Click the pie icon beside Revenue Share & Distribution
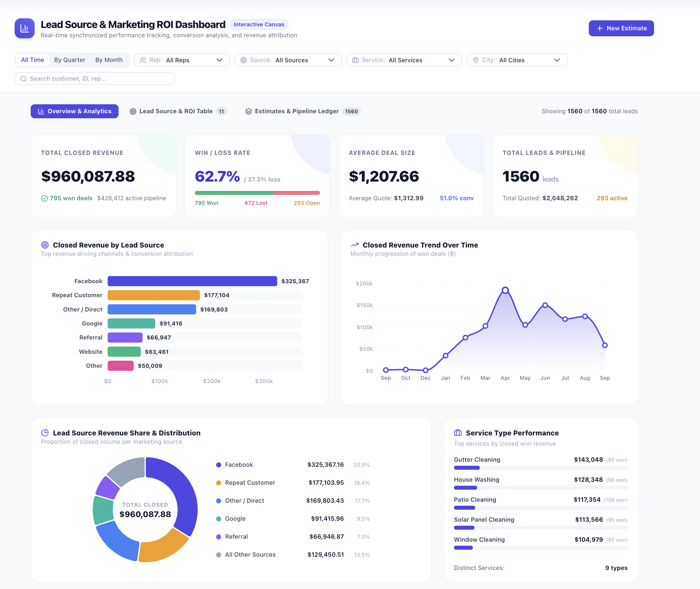The image size is (700, 589). (45, 433)
